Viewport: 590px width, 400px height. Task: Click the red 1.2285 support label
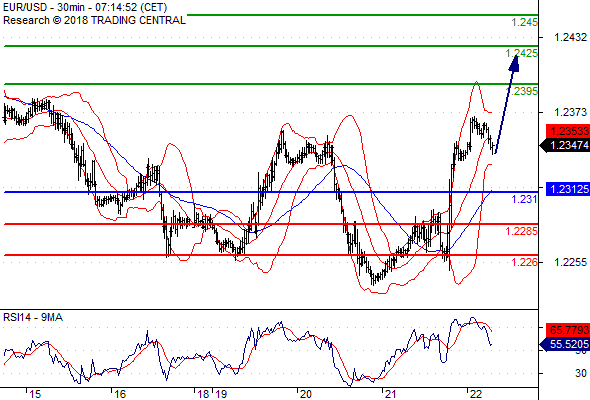(x=522, y=231)
